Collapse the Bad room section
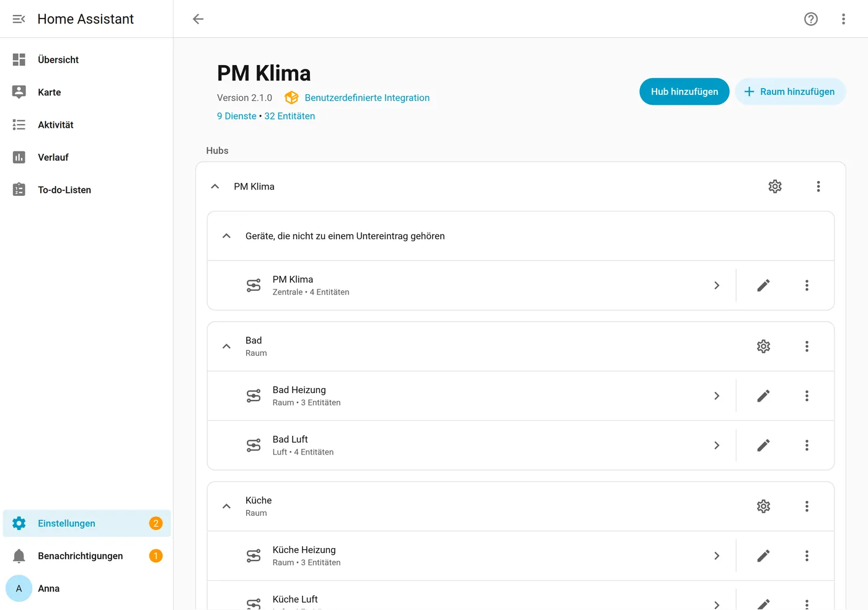 tap(227, 347)
